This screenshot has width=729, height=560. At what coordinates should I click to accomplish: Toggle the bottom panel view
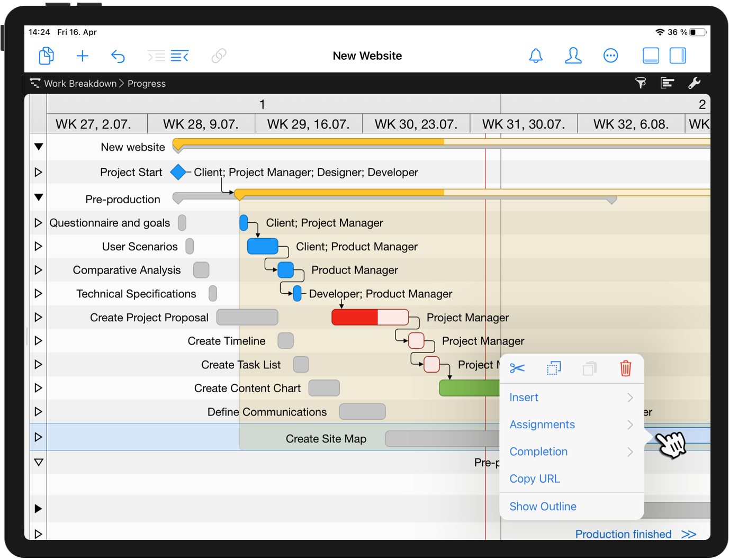[x=651, y=56]
